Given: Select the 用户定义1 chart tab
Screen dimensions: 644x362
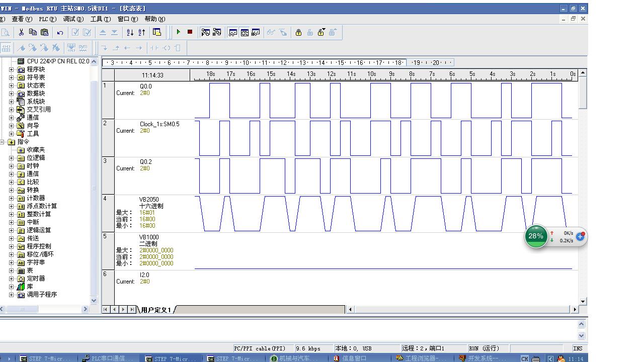Looking at the screenshot, I should pos(156,310).
